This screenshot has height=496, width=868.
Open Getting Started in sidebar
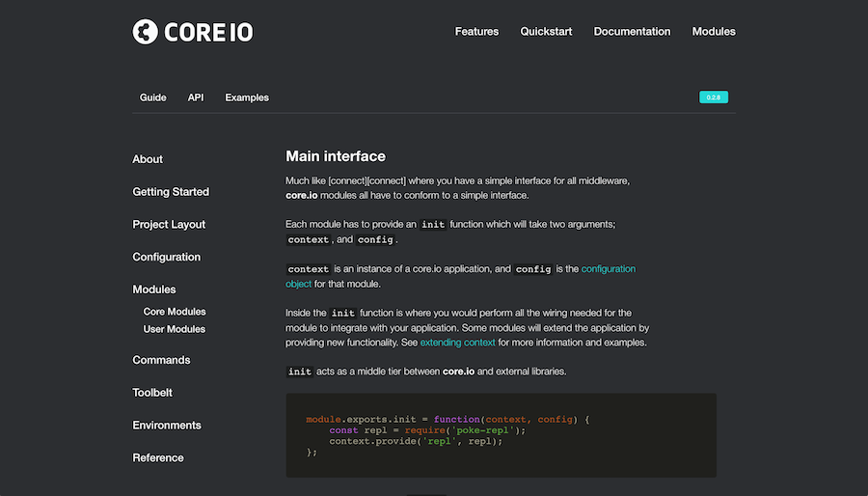point(171,192)
